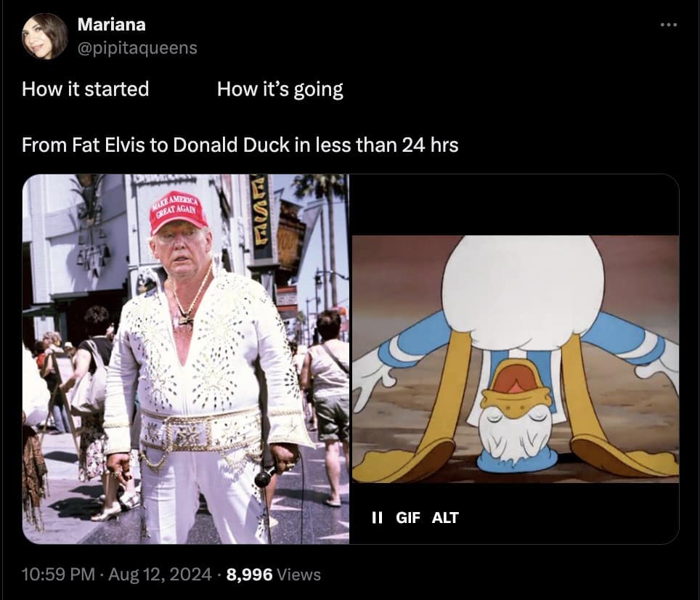
Task: Click the "How it started" text
Action: coord(85,89)
